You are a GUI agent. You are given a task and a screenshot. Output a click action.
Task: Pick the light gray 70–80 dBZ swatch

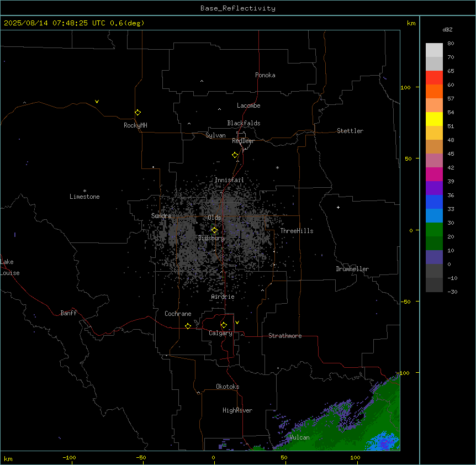pos(434,50)
